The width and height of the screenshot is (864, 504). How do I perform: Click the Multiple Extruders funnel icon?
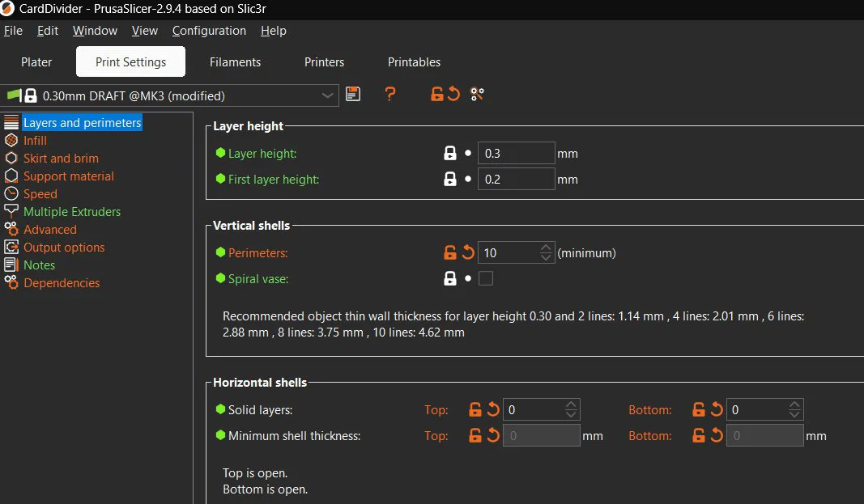pos(11,211)
